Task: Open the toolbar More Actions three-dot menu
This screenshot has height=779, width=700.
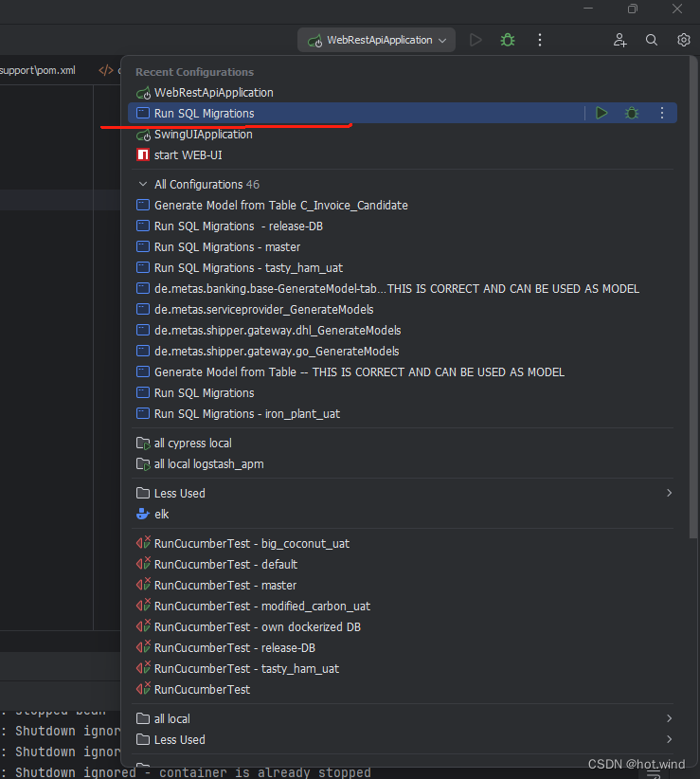Action: pos(540,40)
